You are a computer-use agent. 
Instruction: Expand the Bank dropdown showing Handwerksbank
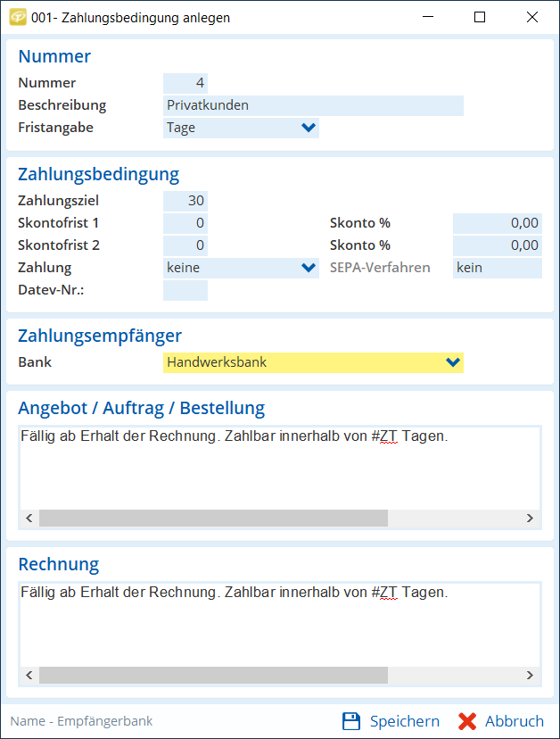[x=453, y=362]
